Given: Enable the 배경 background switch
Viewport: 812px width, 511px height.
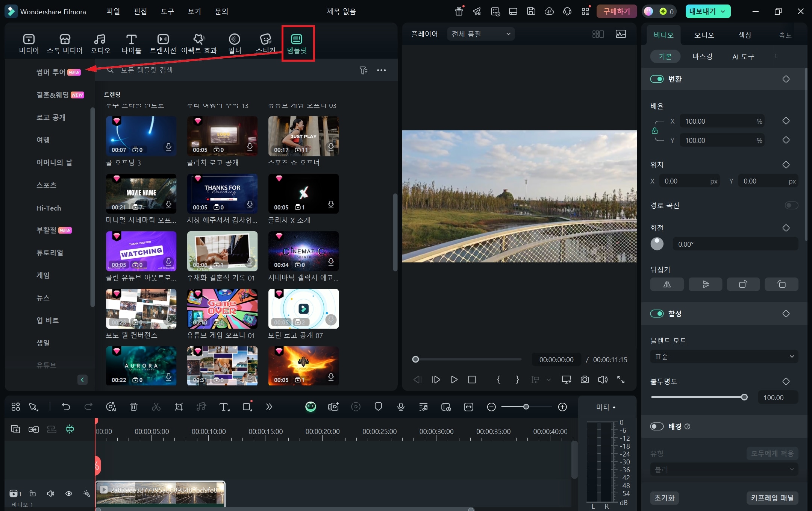Looking at the screenshot, I should tap(657, 426).
